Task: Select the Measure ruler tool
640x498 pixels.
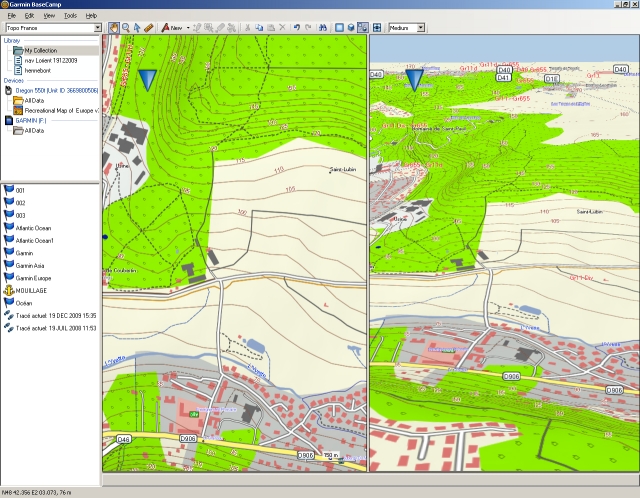Action: click(149, 28)
